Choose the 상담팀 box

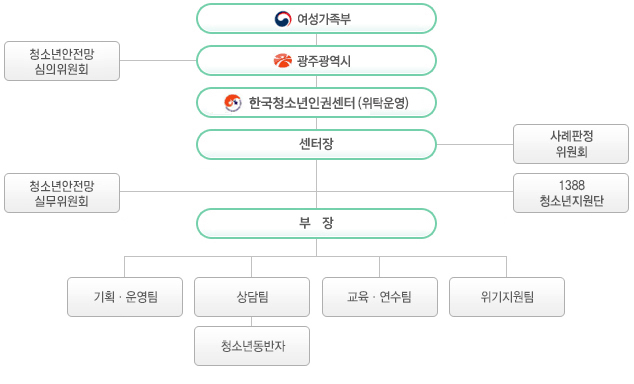pyautogui.click(x=252, y=297)
